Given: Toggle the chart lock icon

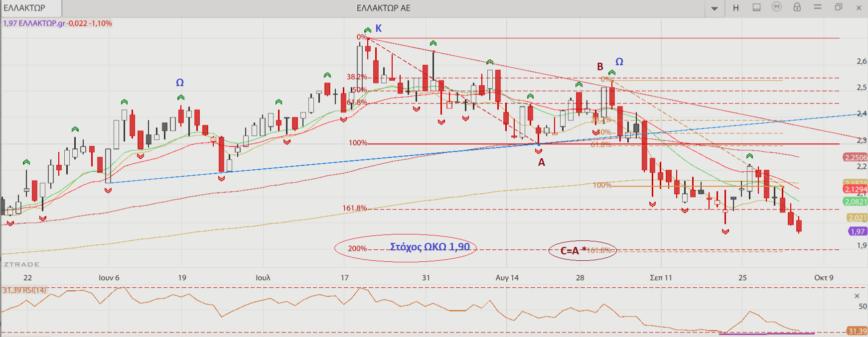Looking at the screenshot, I should pyautogui.click(x=797, y=7).
